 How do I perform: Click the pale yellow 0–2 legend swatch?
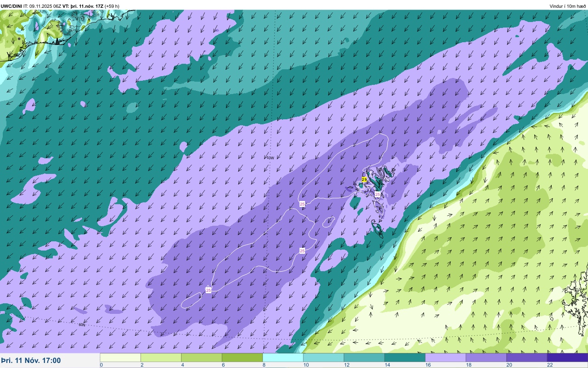click(x=120, y=357)
